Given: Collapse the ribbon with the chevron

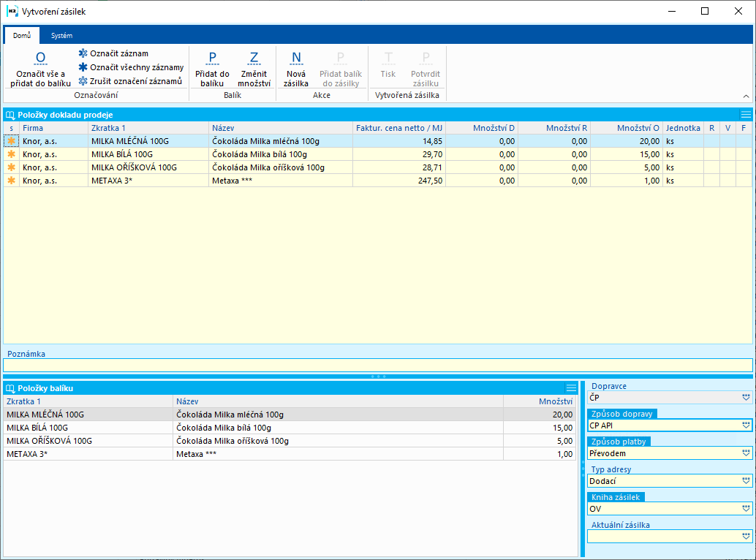Looking at the screenshot, I should [x=746, y=97].
